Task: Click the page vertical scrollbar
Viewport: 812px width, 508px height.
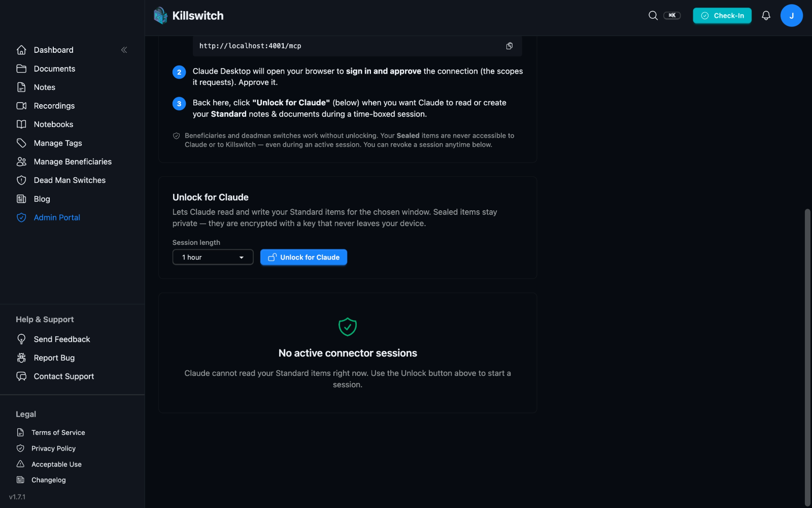Action: click(807, 357)
